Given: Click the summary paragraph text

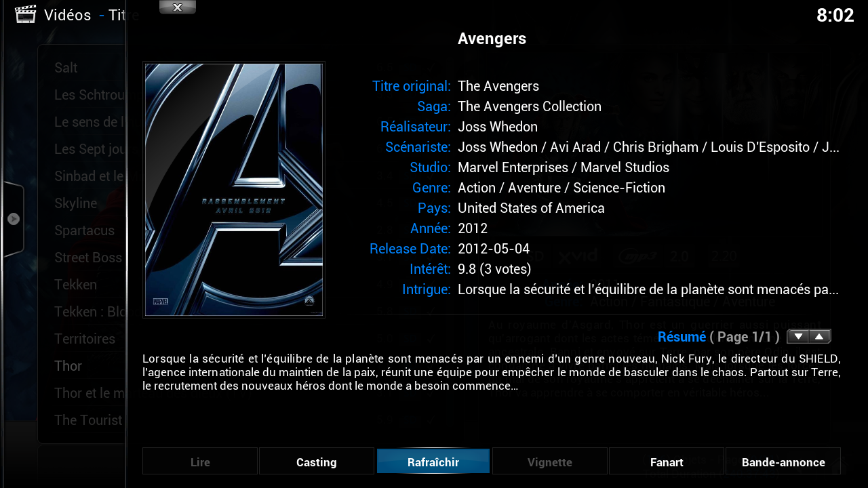Looking at the screenshot, I should pos(492,372).
